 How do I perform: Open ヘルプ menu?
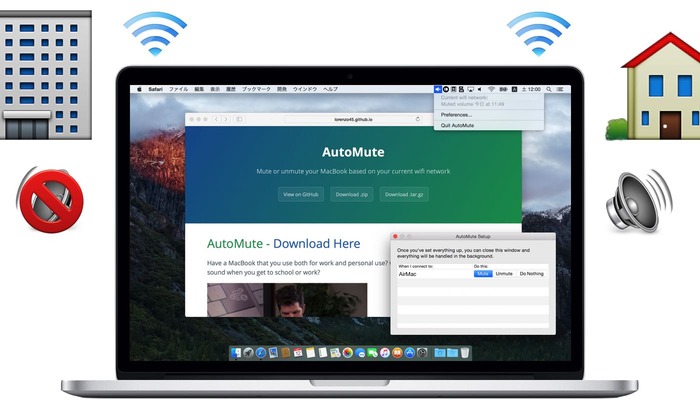(330, 89)
